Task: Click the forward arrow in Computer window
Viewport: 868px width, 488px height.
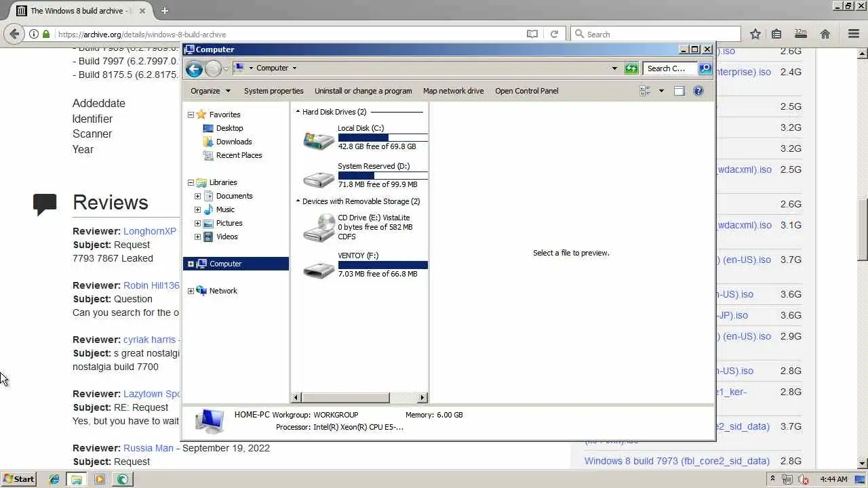Action: click(213, 68)
